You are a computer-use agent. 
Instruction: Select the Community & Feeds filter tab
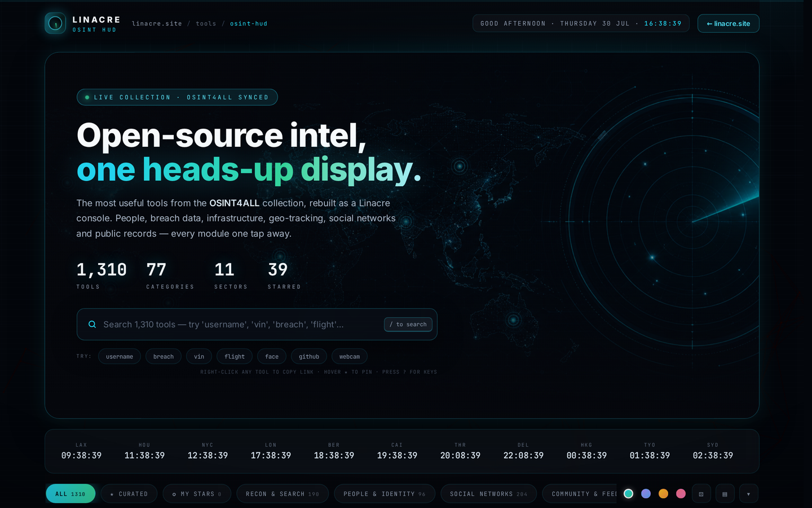tap(581, 494)
